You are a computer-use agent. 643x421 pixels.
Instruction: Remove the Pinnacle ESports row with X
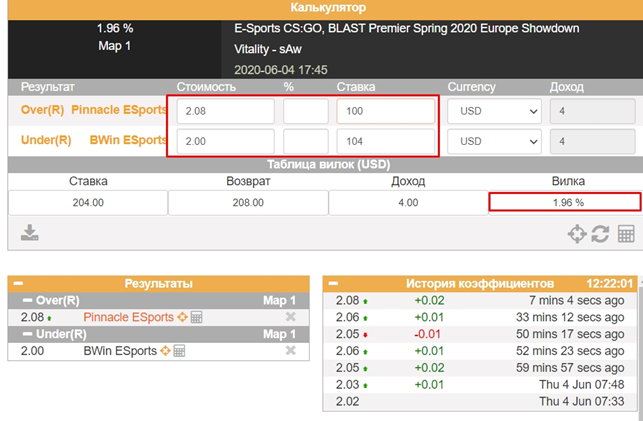(x=291, y=317)
